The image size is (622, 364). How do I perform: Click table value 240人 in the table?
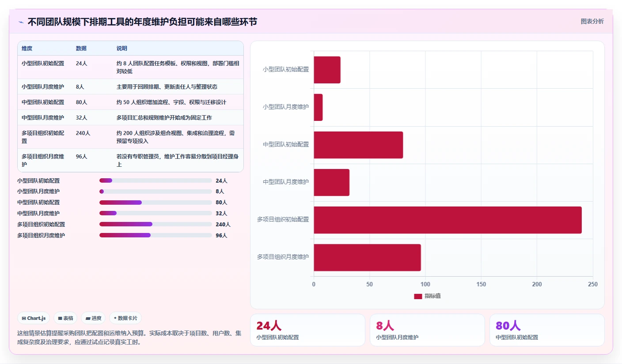(x=83, y=133)
